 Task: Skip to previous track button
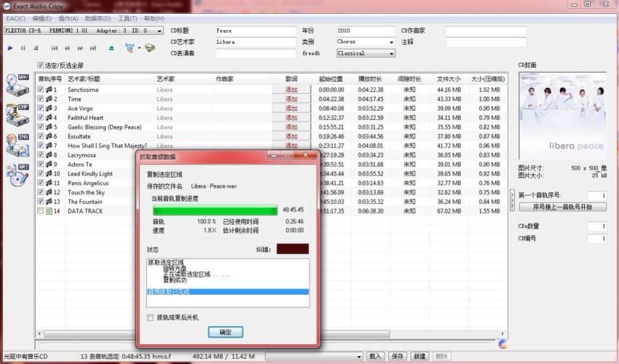pyautogui.click(x=55, y=48)
